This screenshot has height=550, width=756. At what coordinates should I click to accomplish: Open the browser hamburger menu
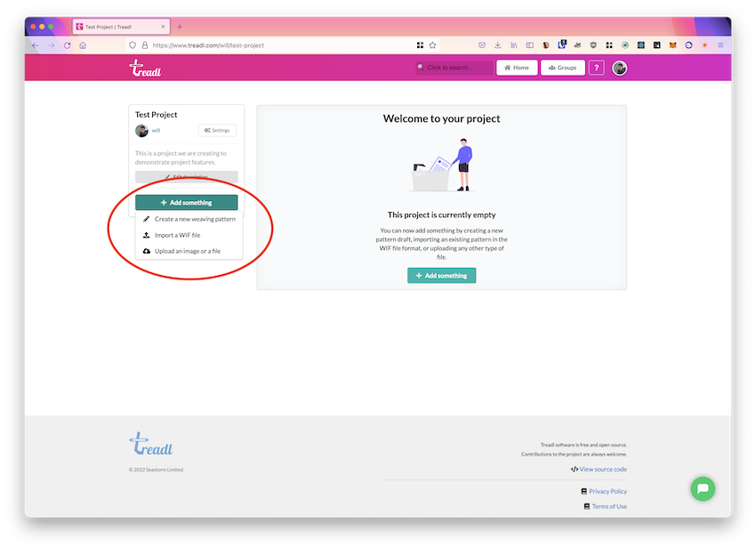[720, 45]
